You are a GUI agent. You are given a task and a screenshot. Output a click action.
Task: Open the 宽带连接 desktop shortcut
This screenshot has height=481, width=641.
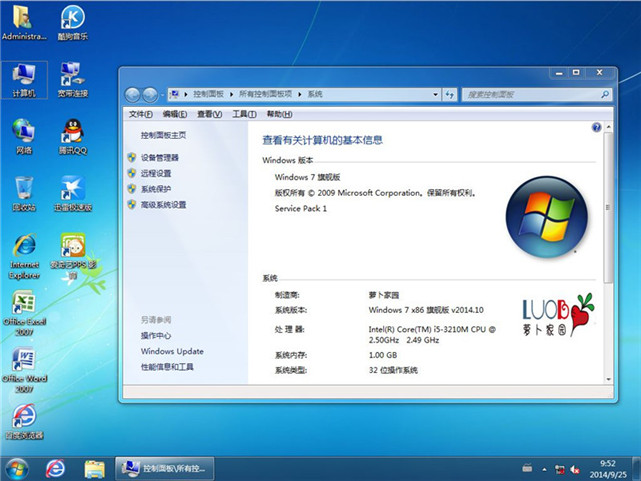72,80
